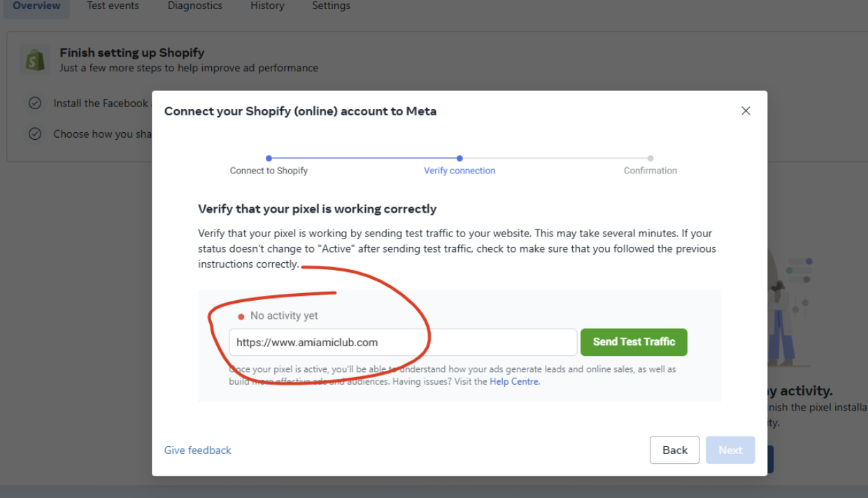Image resolution: width=868 pixels, height=498 pixels.
Task: Click the website URL input field
Action: pyautogui.click(x=402, y=343)
